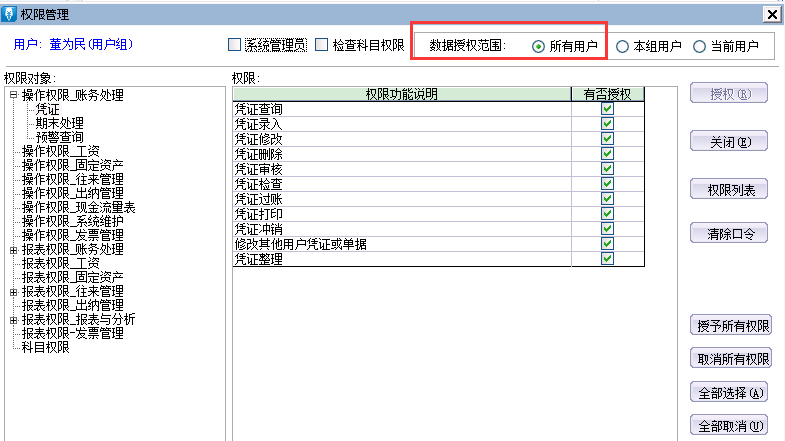Screen dimensions: 785x441
Task: Close the 权限管理 dialog with X
Action: point(772,14)
